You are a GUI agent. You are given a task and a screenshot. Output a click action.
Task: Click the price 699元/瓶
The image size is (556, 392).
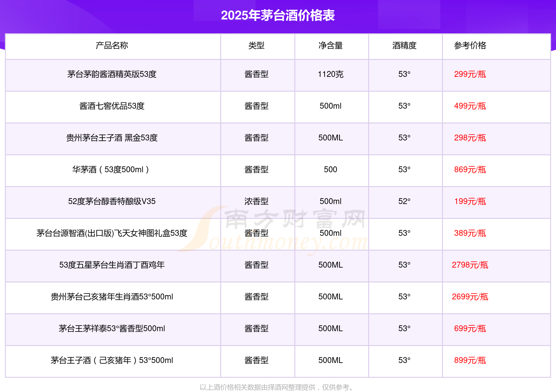pos(470,329)
